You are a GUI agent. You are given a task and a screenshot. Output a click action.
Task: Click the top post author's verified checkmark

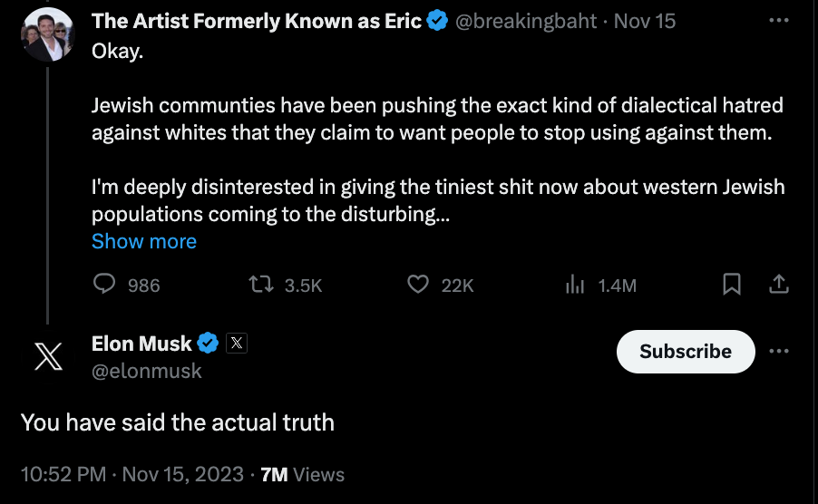point(436,21)
